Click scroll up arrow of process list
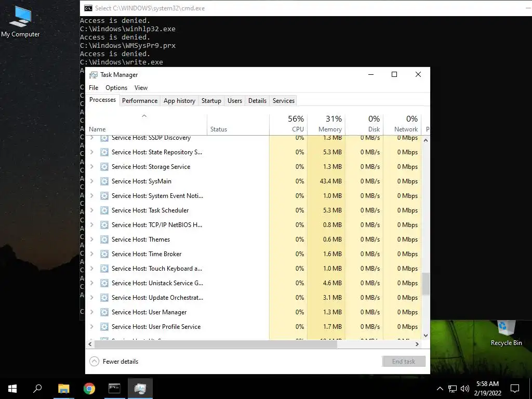The width and height of the screenshot is (532, 399). 425,140
